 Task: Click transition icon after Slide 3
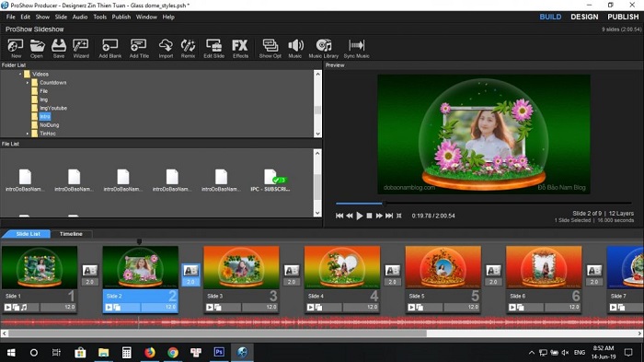(x=292, y=271)
